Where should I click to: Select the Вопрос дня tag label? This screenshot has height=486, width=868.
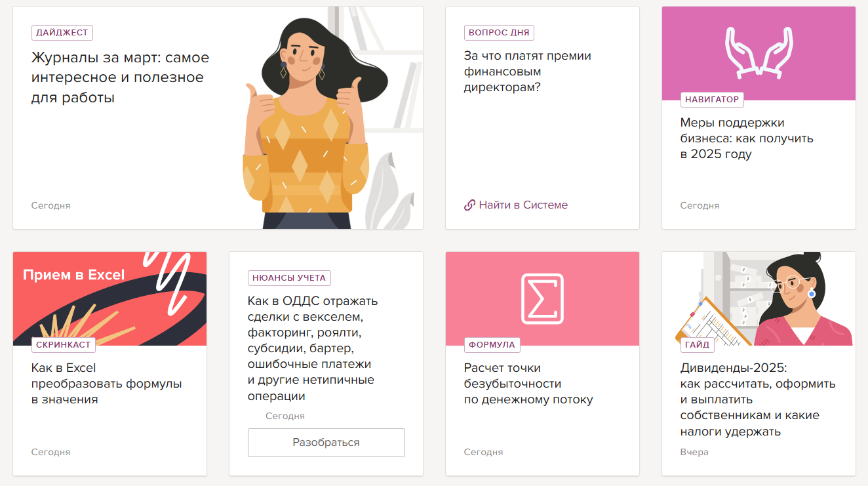pos(499,32)
